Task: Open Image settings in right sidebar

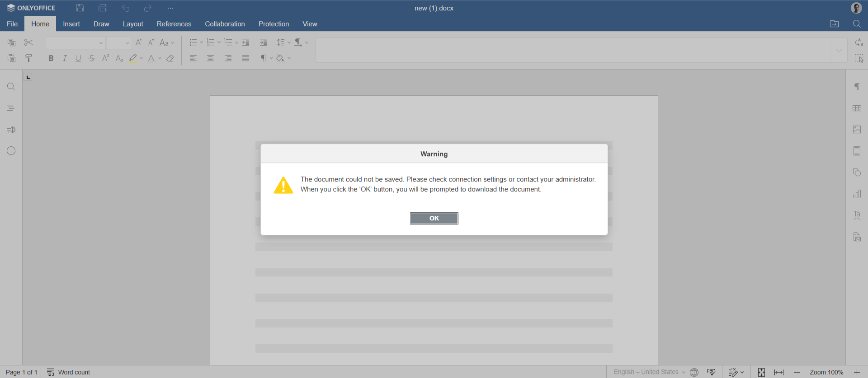Action: click(857, 130)
